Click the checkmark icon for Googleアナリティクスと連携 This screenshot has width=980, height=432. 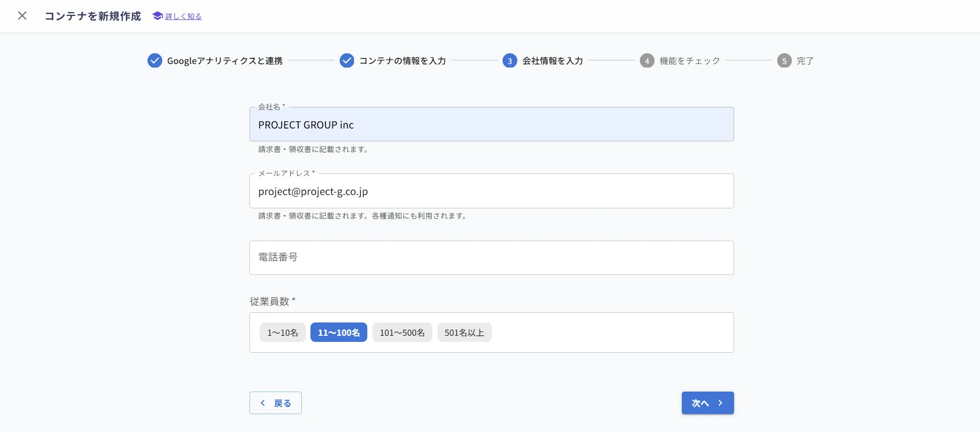(x=155, y=60)
